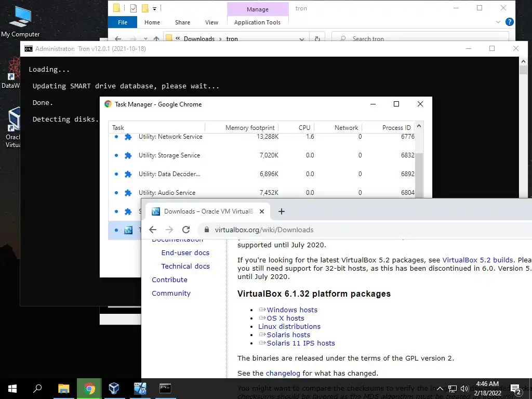Open the changelog link
This screenshot has width=532, height=399.
(x=283, y=373)
